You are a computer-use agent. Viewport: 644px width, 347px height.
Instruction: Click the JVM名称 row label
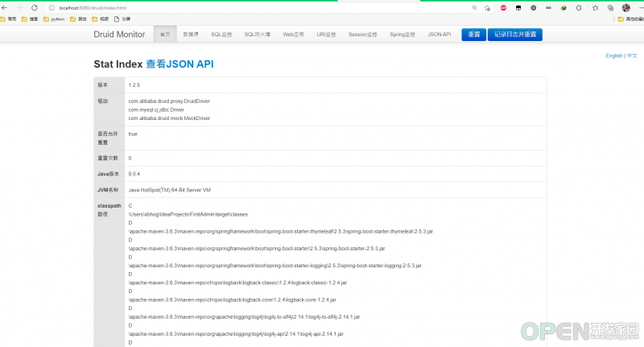(x=108, y=190)
